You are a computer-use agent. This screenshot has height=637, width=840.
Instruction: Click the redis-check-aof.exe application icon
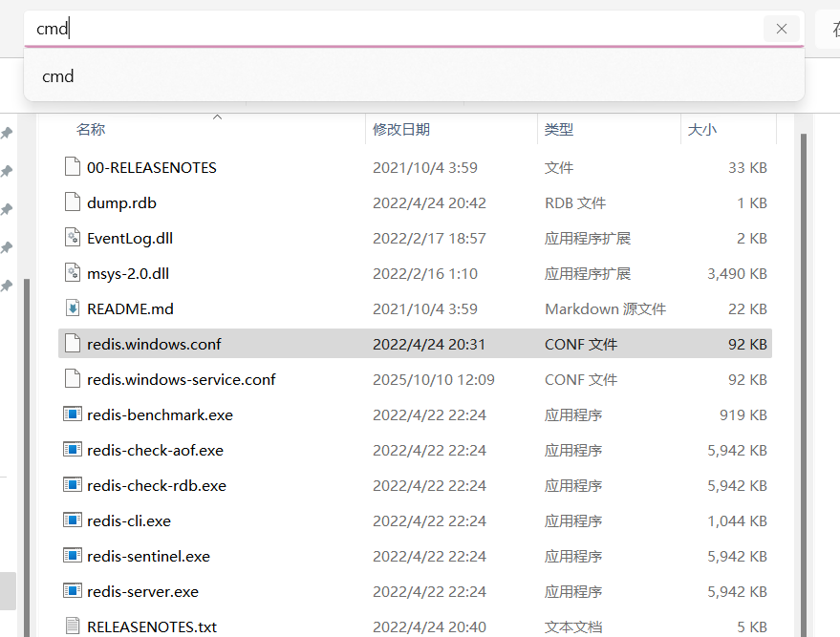pos(73,450)
